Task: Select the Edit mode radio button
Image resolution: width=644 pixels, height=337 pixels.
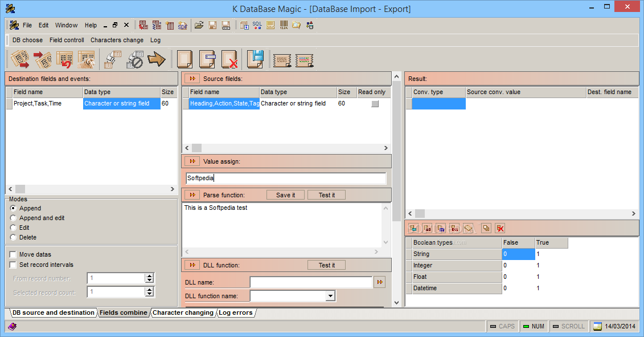Action: pyautogui.click(x=13, y=228)
